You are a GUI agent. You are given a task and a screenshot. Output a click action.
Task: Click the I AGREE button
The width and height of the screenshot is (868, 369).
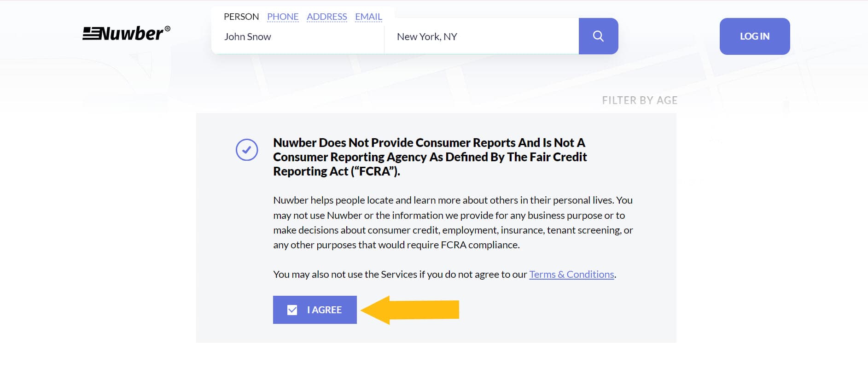315,310
